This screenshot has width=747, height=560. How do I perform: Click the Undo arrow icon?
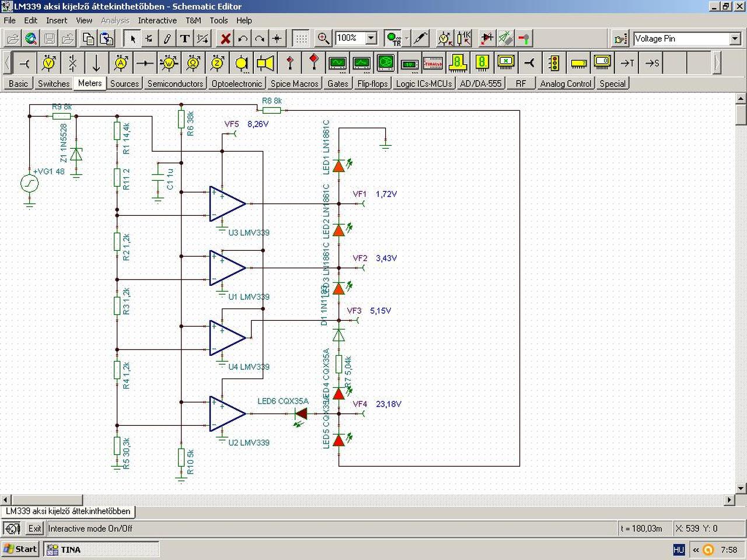click(x=243, y=38)
